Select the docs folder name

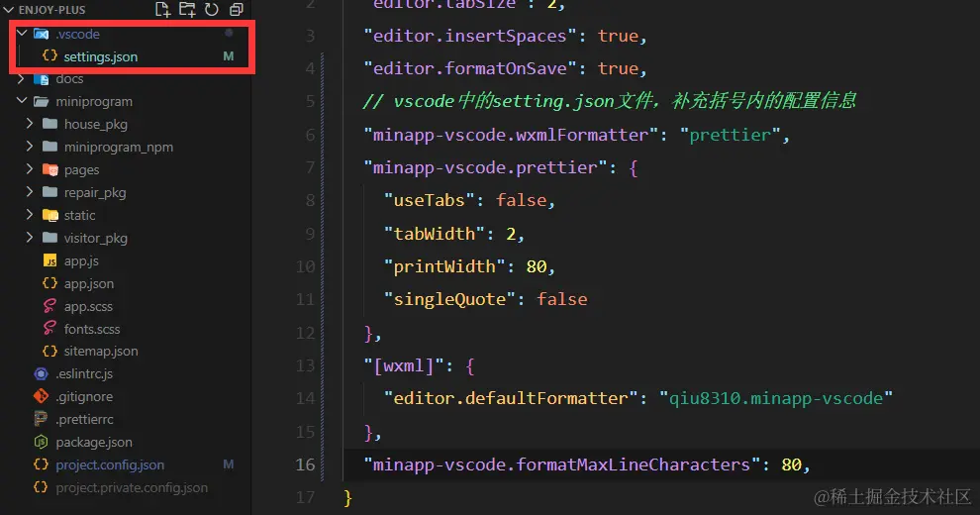tap(69, 79)
